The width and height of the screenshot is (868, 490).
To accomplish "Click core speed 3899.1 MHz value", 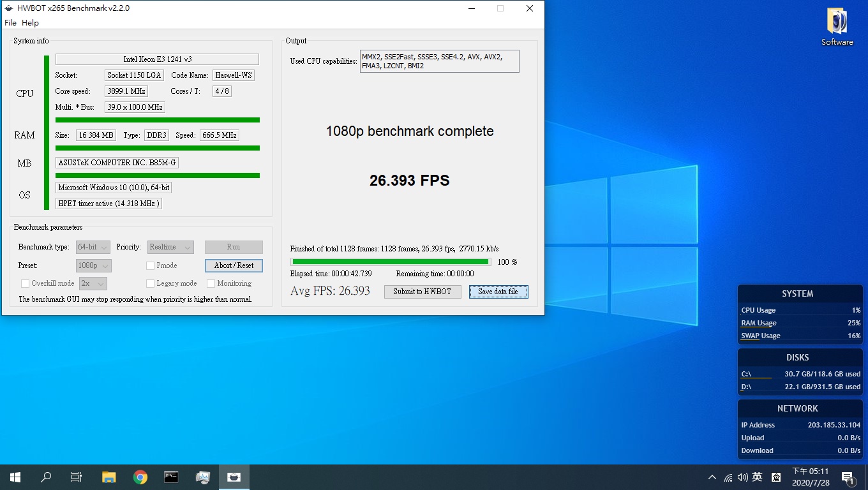I will 126,91.
